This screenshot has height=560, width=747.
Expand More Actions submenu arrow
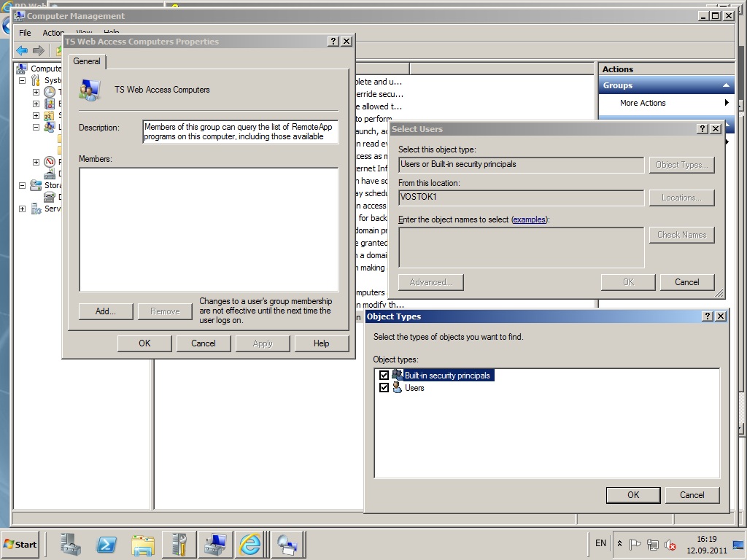727,103
